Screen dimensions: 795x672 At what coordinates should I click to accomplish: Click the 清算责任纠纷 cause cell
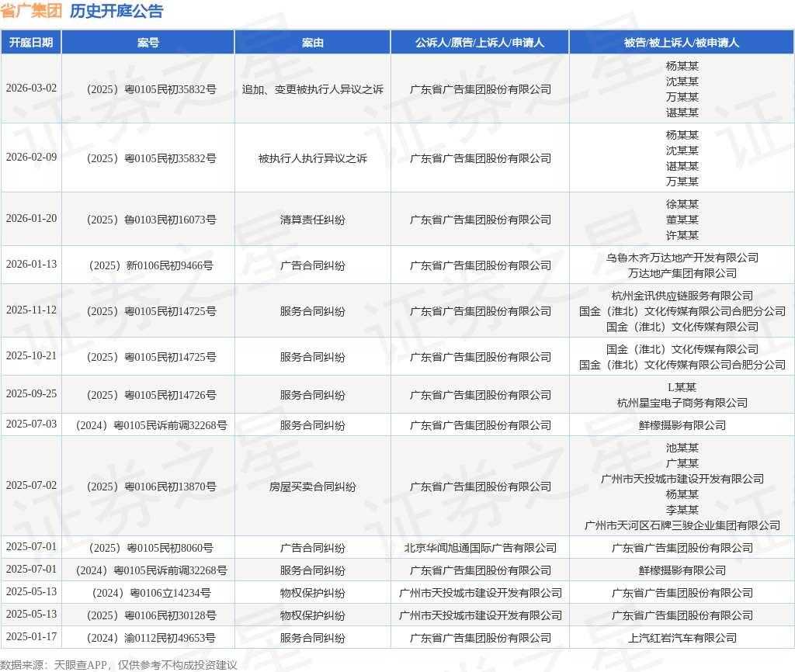(312, 220)
